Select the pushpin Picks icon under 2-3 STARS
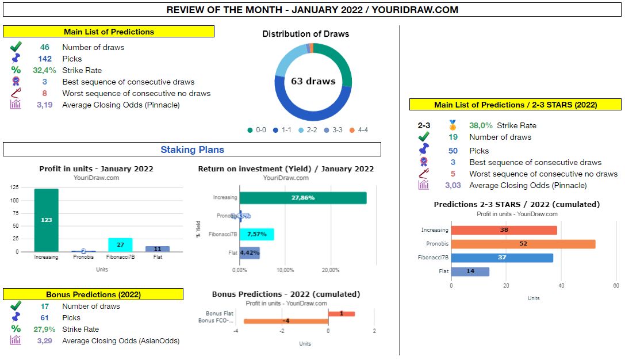The height and width of the screenshot is (364, 625). pos(424,149)
